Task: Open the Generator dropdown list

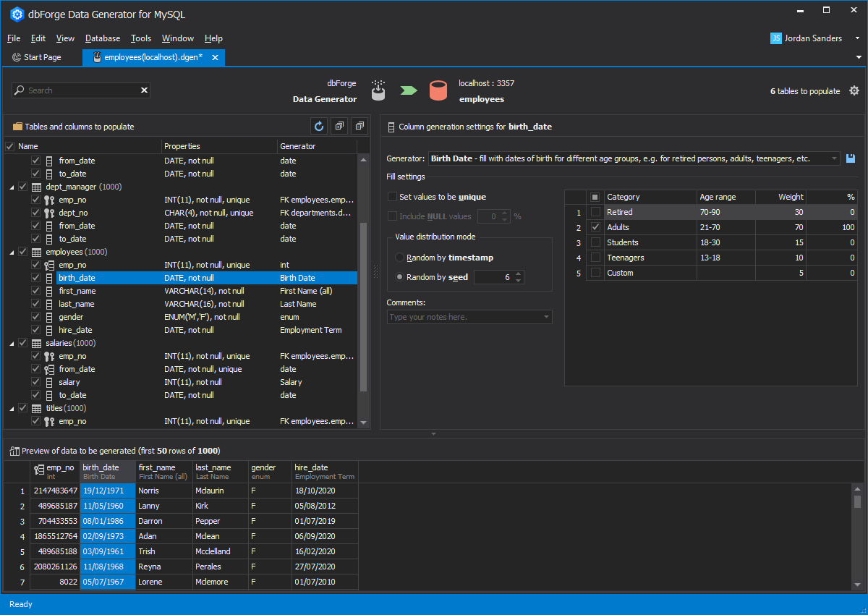Action: (x=834, y=158)
